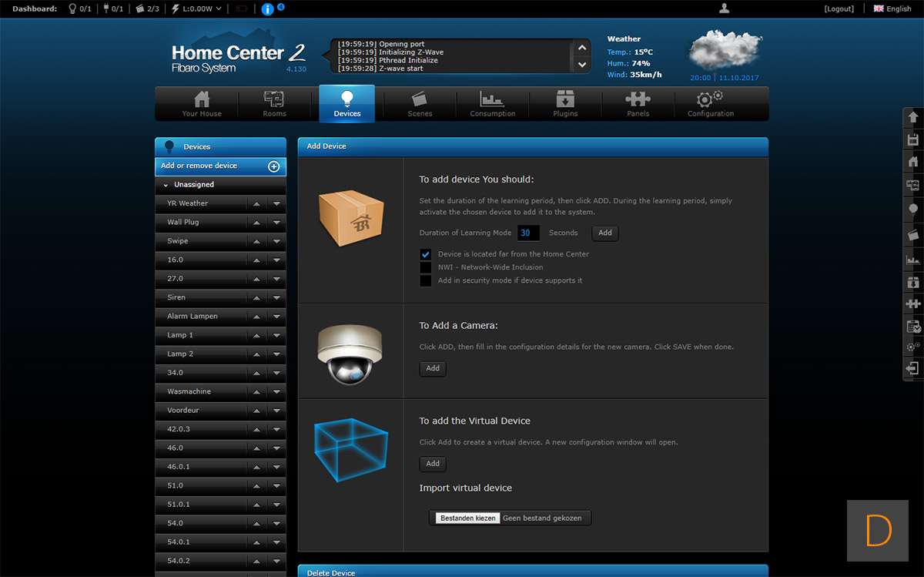This screenshot has height=577, width=924.
Task: Open the Rooms section
Action: [274, 104]
